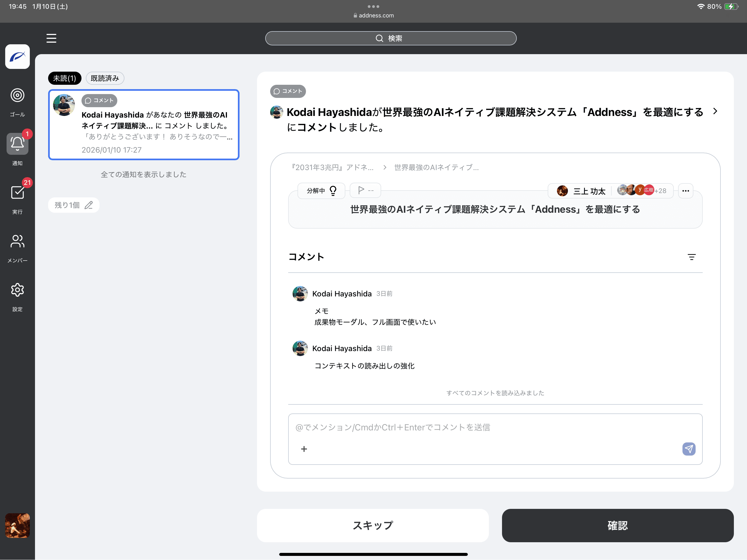747x560 pixels.
Task: Open the flag deadline selector
Action: [365, 191]
